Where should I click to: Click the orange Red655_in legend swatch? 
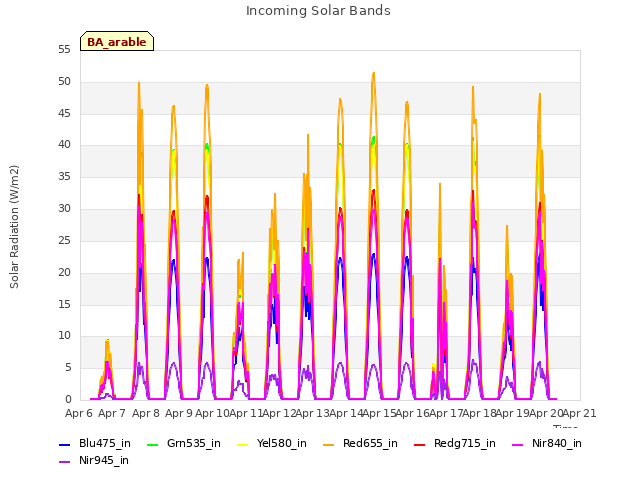point(329,444)
